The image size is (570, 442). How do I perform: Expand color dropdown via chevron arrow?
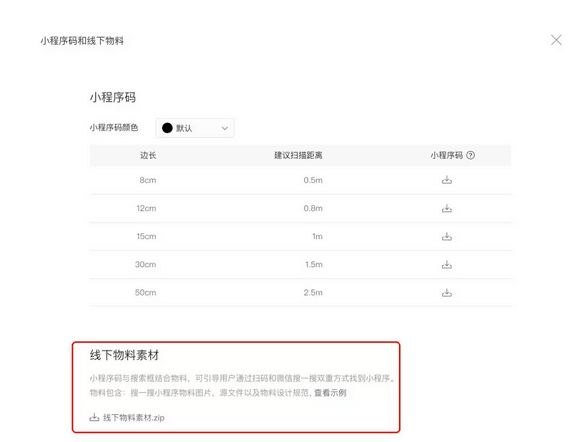point(225,128)
